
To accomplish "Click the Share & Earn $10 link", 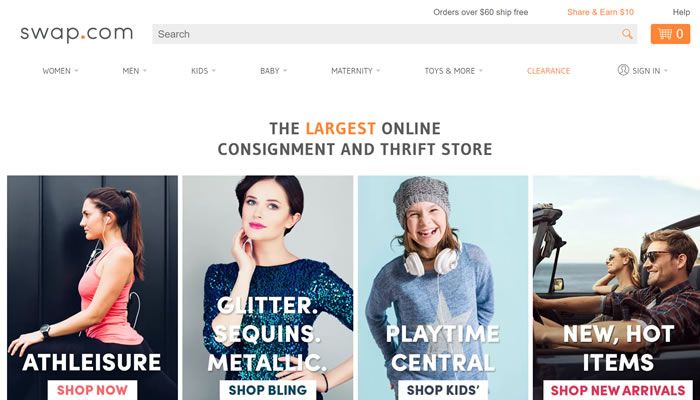I will click(600, 12).
